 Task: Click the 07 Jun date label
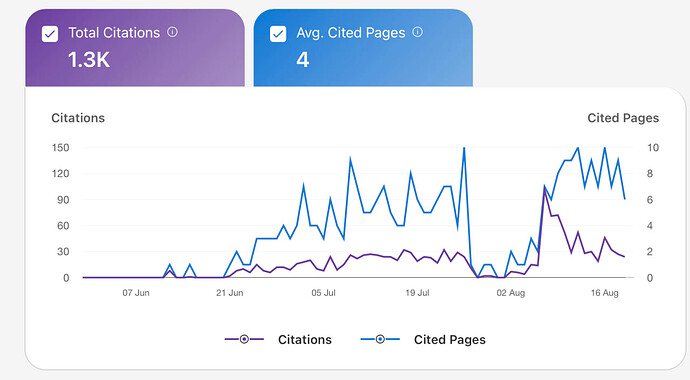(136, 293)
